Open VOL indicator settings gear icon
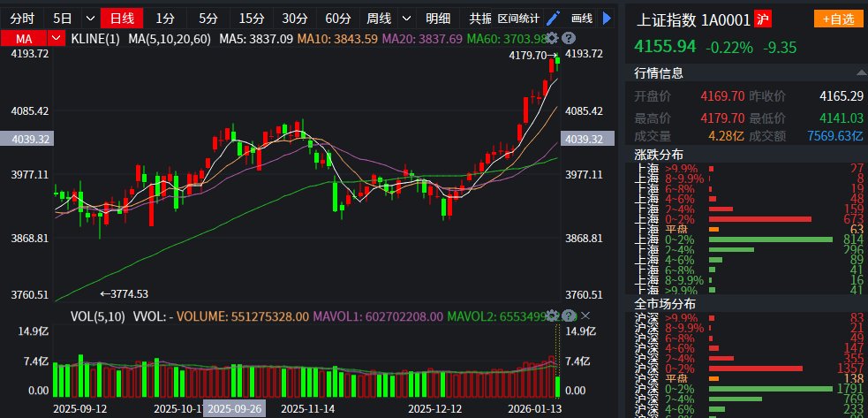This screenshot has width=868, height=418. (x=552, y=315)
